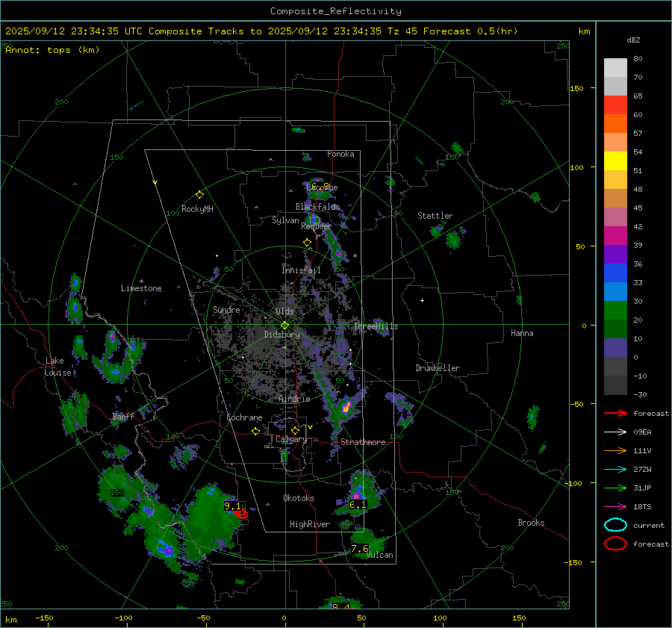
Task: Click the Sylvan label
Action: (x=285, y=220)
